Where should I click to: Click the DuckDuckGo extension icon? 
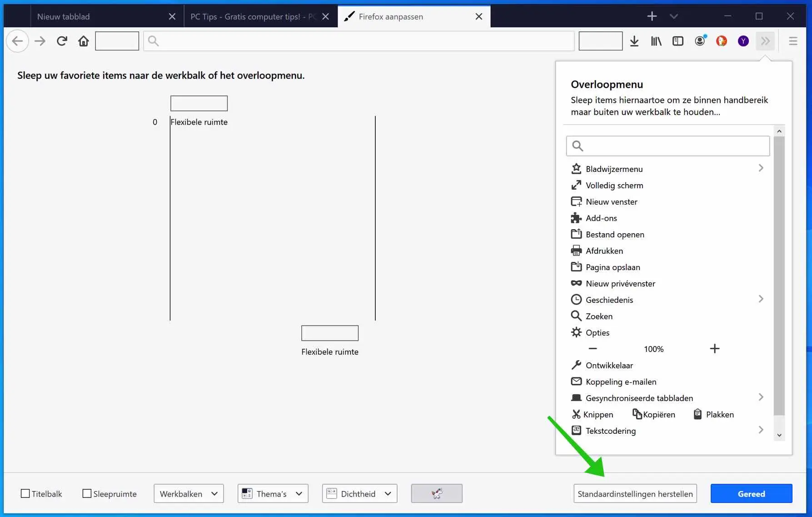722,41
